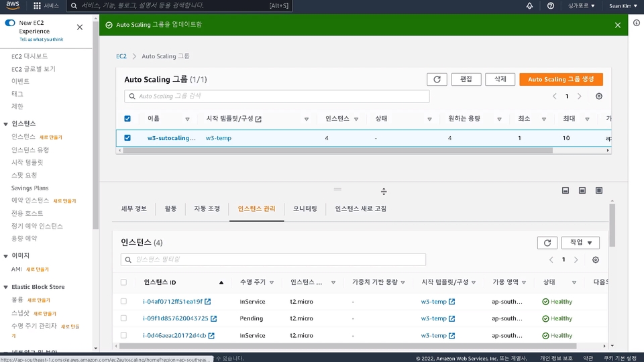
Task: Switch to the 활동 tab
Action: pyautogui.click(x=170, y=208)
